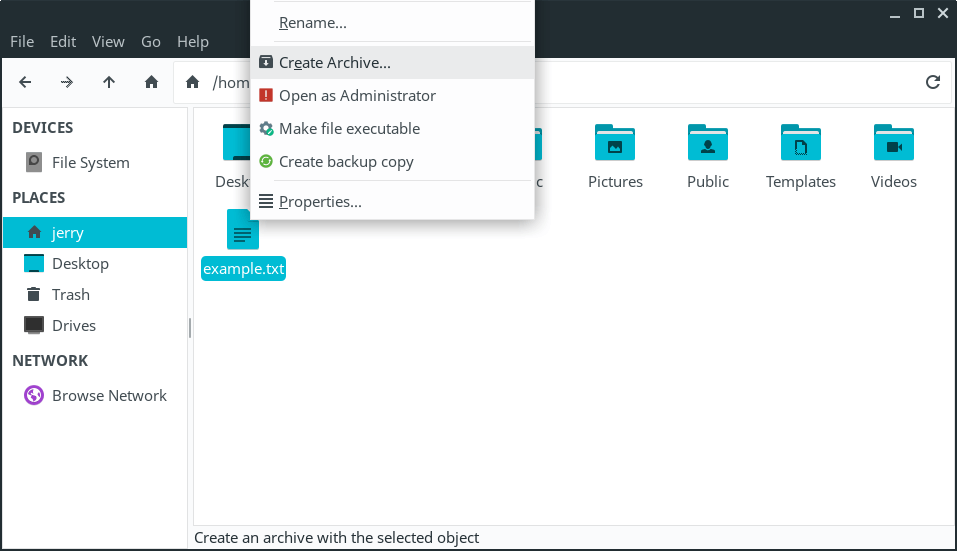Click Browse Network in sidebar
The image size is (957, 551).
pyautogui.click(x=109, y=396)
